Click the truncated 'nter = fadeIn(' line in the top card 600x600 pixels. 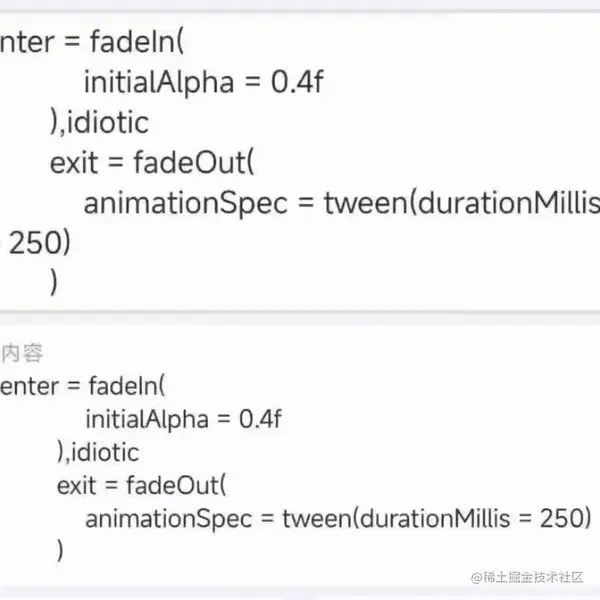click(94, 43)
